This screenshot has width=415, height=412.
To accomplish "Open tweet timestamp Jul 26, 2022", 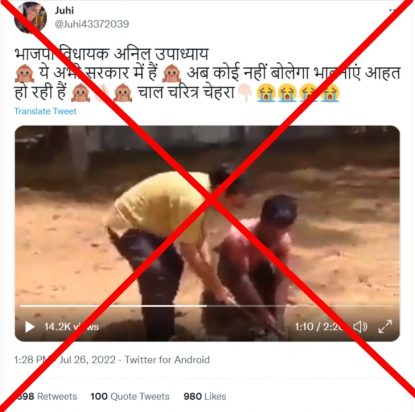I will pyautogui.click(x=65, y=360).
